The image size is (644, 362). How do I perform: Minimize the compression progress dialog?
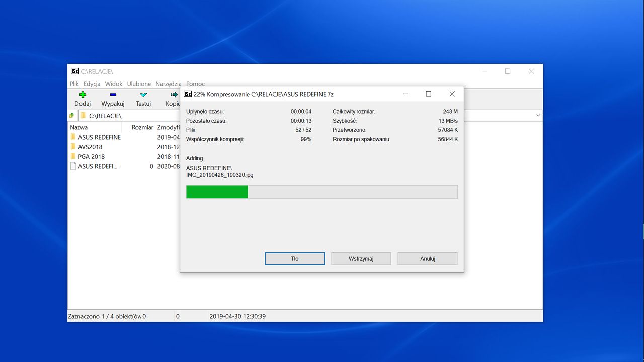(x=405, y=94)
